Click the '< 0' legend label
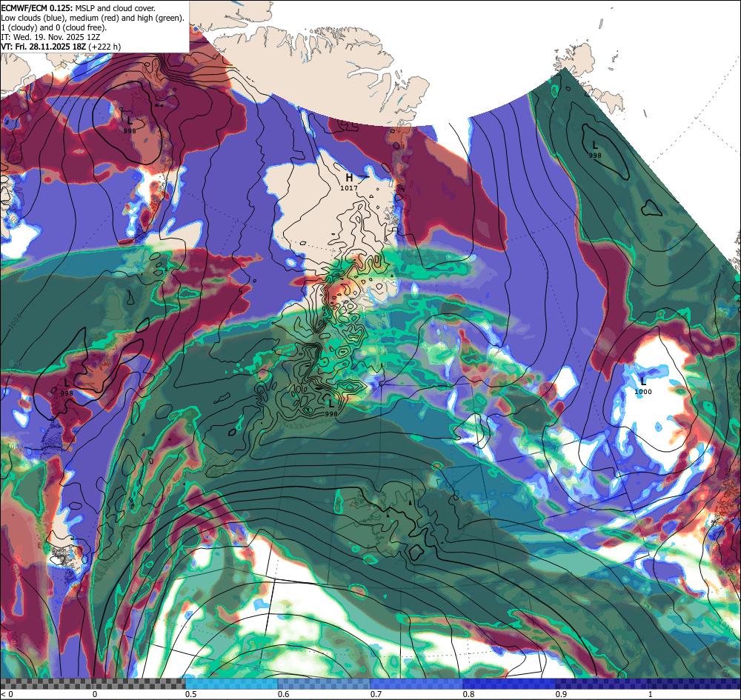This screenshot has height=700, width=741. [7, 694]
